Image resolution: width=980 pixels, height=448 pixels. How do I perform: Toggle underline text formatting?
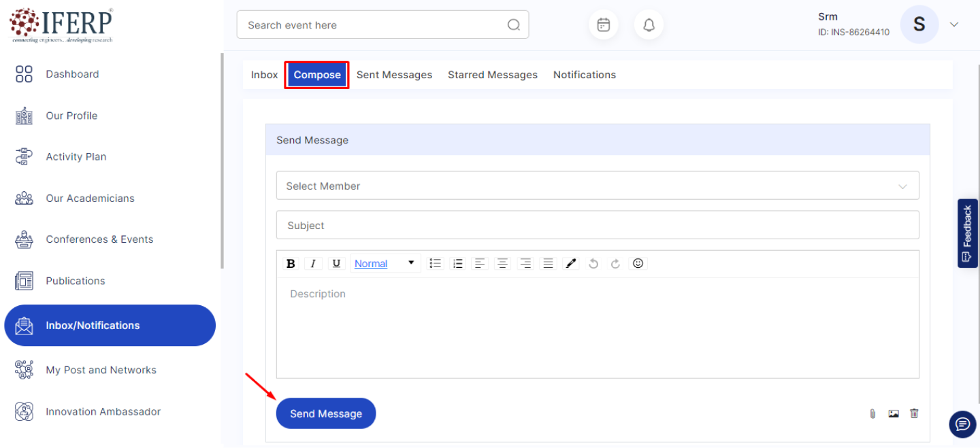pyautogui.click(x=336, y=264)
